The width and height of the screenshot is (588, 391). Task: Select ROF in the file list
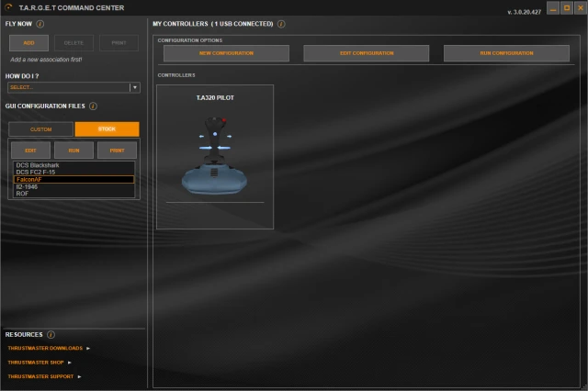click(73, 194)
